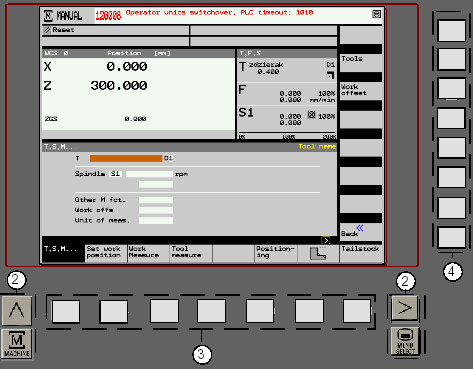Select Set work position softkey
Image resolution: width=473 pixels, height=369 pixels.
tap(106, 253)
